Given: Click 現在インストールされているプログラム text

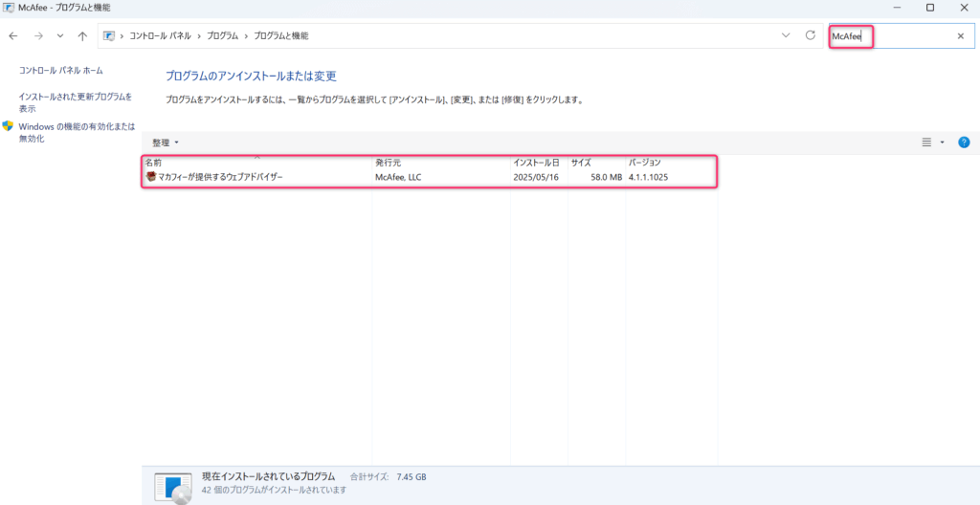Looking at the screenshot, I should point(269,476).
